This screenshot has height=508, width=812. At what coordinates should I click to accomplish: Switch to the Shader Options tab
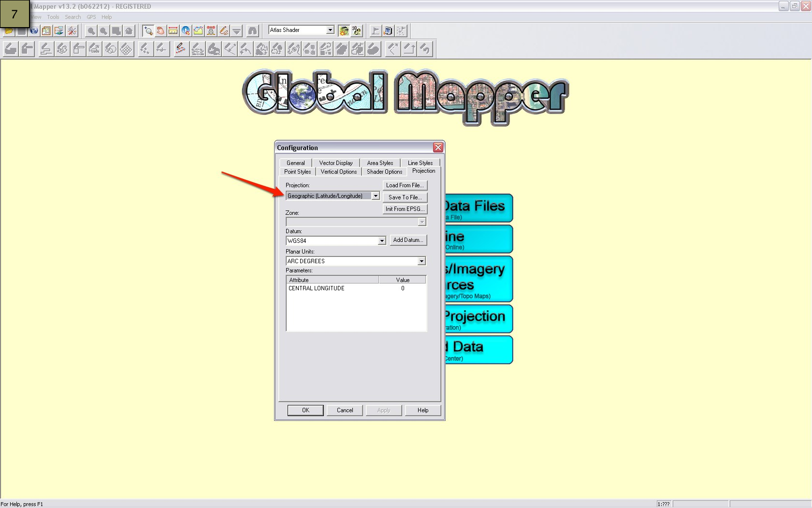coord(384,172)
